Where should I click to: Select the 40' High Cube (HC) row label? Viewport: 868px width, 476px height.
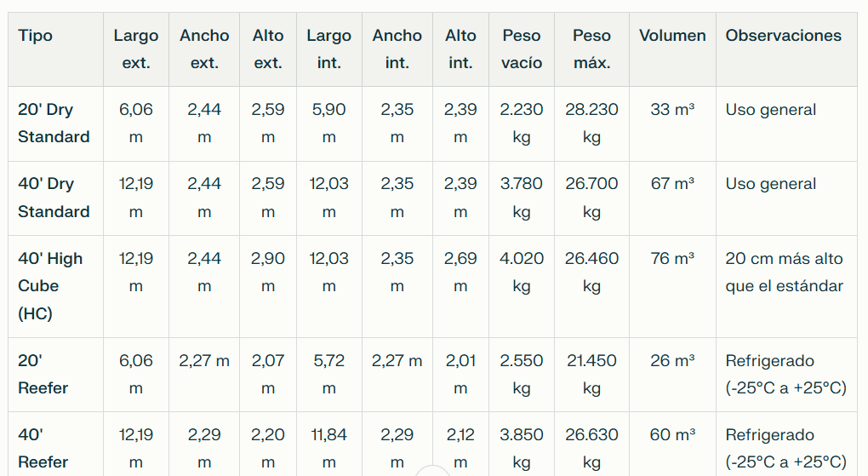click(50, 285)
